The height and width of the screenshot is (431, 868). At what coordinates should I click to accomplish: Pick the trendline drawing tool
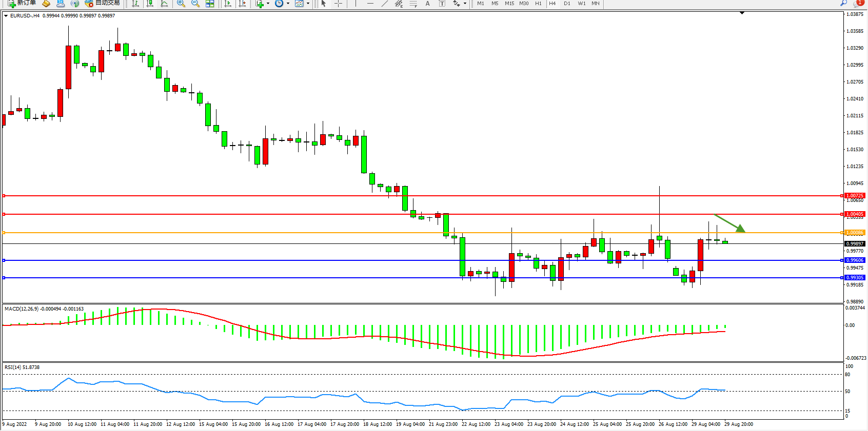pos(385,3)
